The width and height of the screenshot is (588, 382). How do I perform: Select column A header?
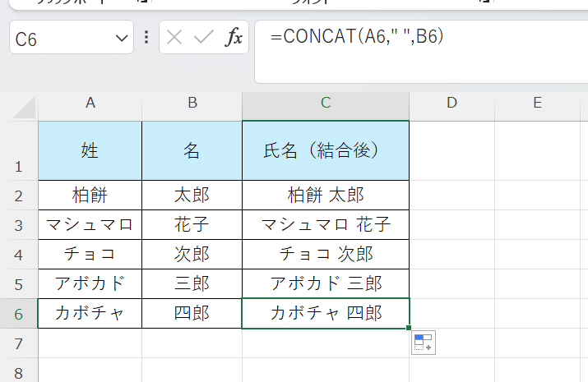(90, 104)
